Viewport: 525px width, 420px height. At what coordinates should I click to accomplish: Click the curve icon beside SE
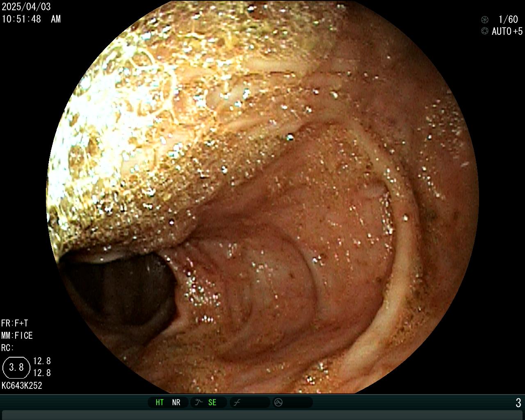coord(199,402)
